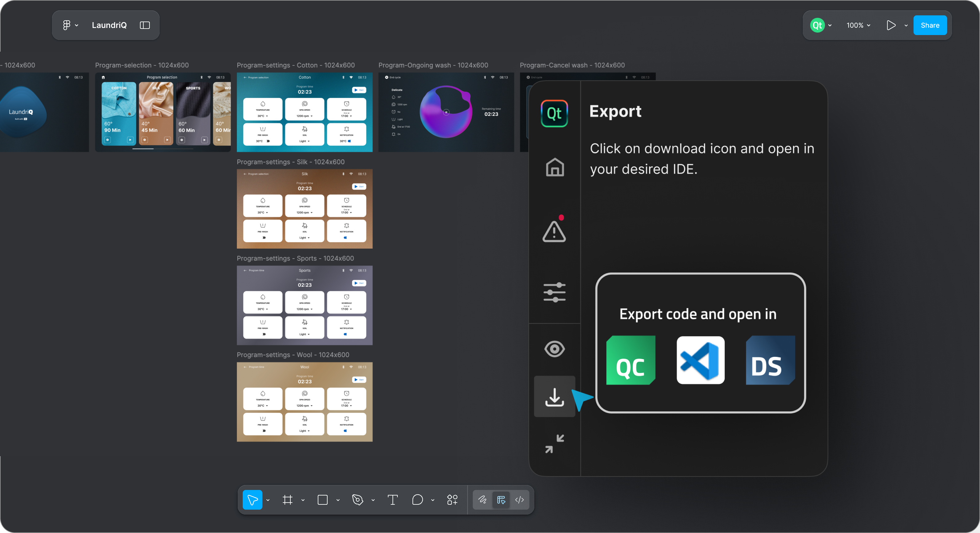Image resolution: width=980 pixels, height=533 pixels.
Task: Expand Move tool options chevron
Action: coord(268,500)
